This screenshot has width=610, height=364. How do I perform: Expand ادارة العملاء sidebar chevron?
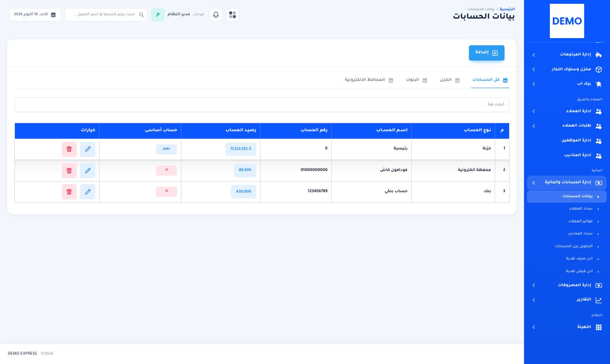click(x=534, y=111)
